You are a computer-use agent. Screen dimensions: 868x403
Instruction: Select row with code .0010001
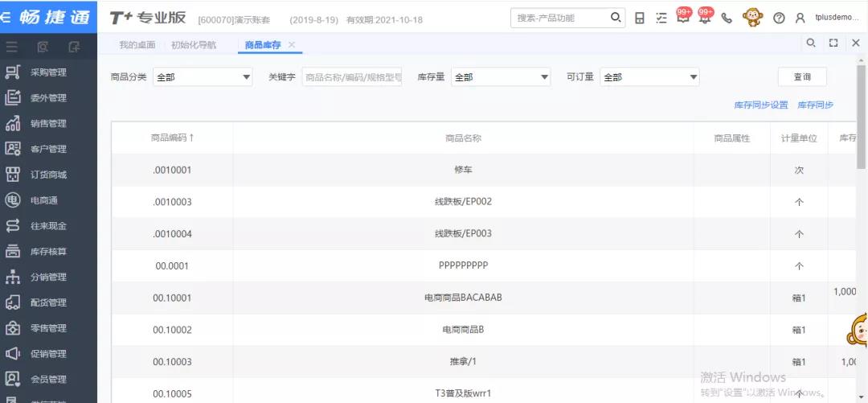485,171
